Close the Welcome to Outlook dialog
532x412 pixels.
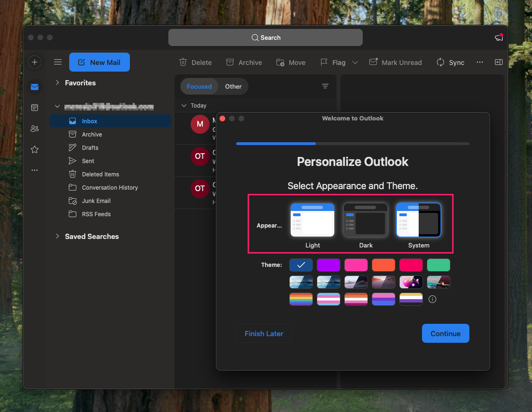[222, 119]
